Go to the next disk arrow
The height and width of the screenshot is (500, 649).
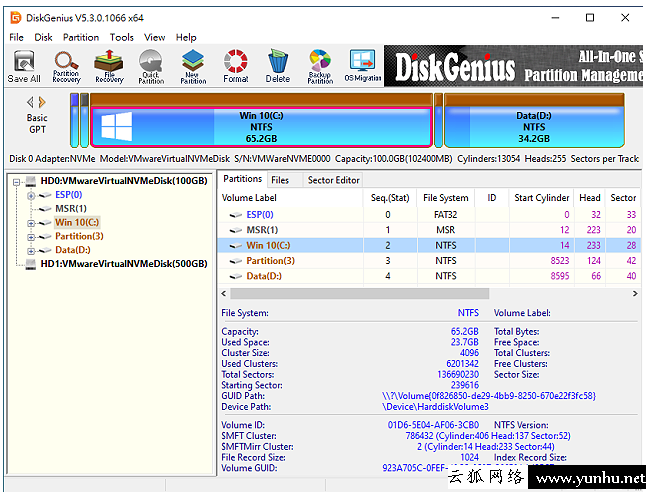[42, 102]
